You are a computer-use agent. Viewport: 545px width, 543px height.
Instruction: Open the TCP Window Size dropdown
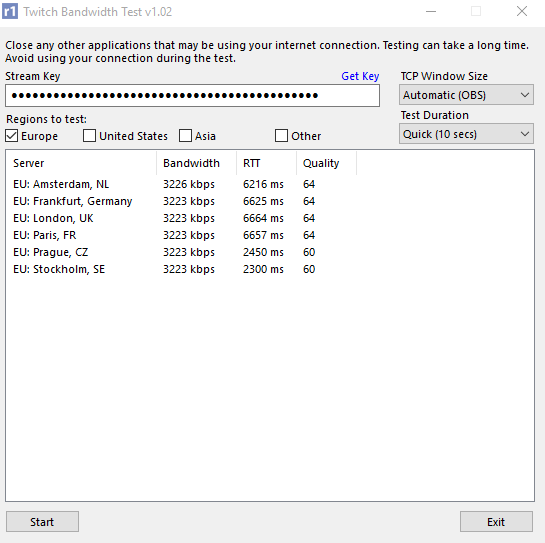click(x=466, y=95)
